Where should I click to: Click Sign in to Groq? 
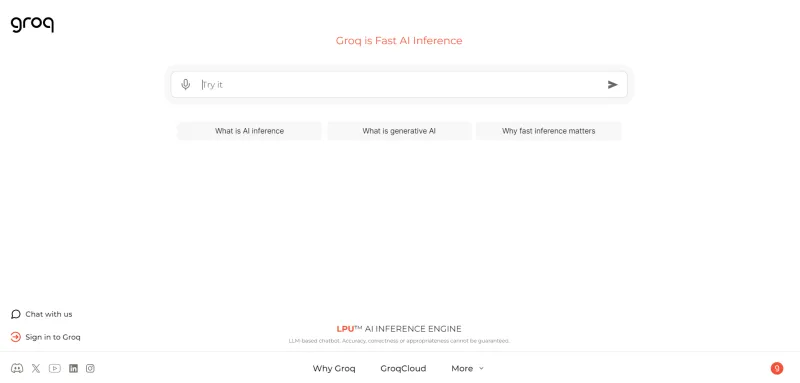pos(46,337)
